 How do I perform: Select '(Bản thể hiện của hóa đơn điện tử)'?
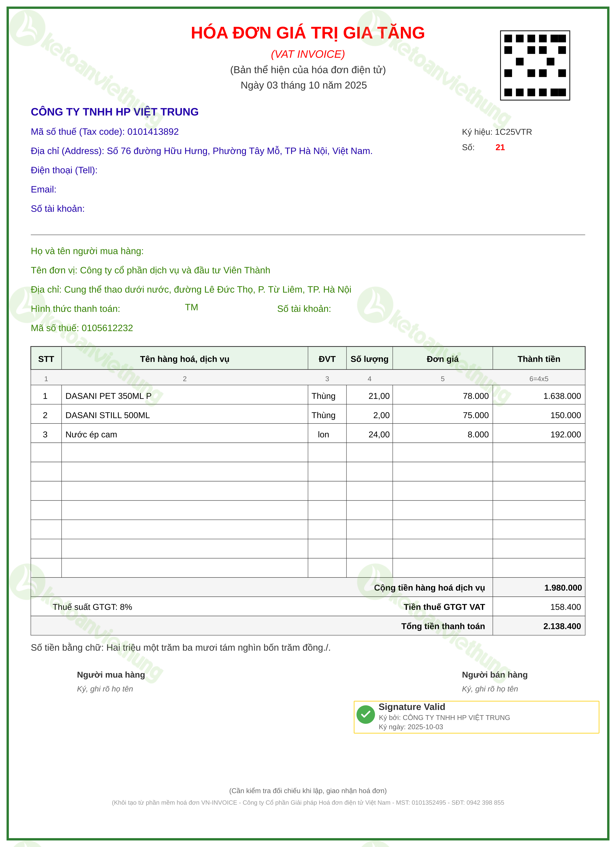[x=308, y=70]
